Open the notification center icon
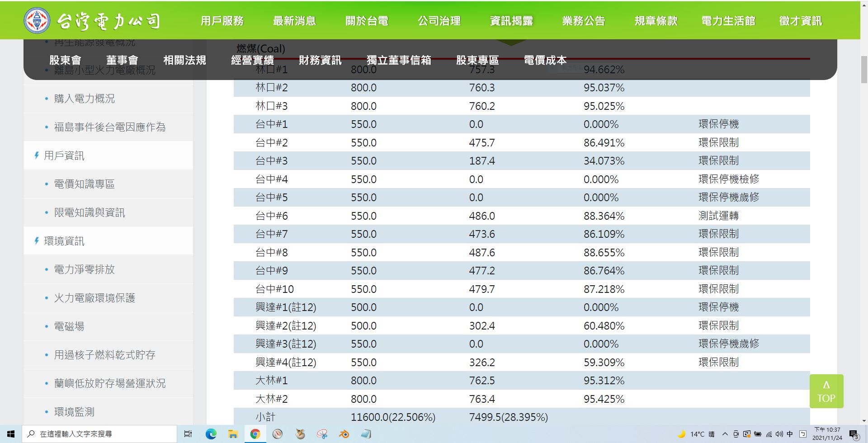This screenshot has height=443, width=868. pos(854,434)
